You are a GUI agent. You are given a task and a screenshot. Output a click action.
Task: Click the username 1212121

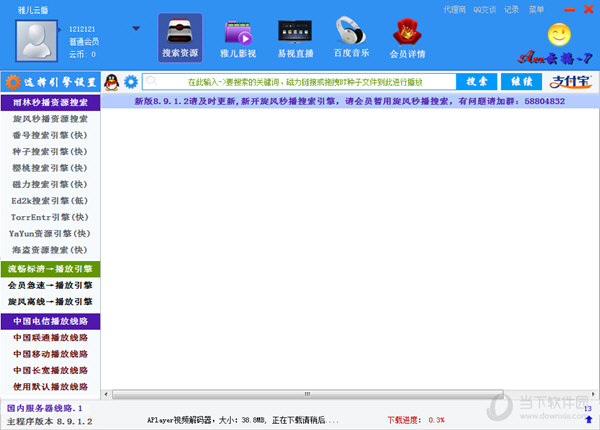tap(82, 29)
